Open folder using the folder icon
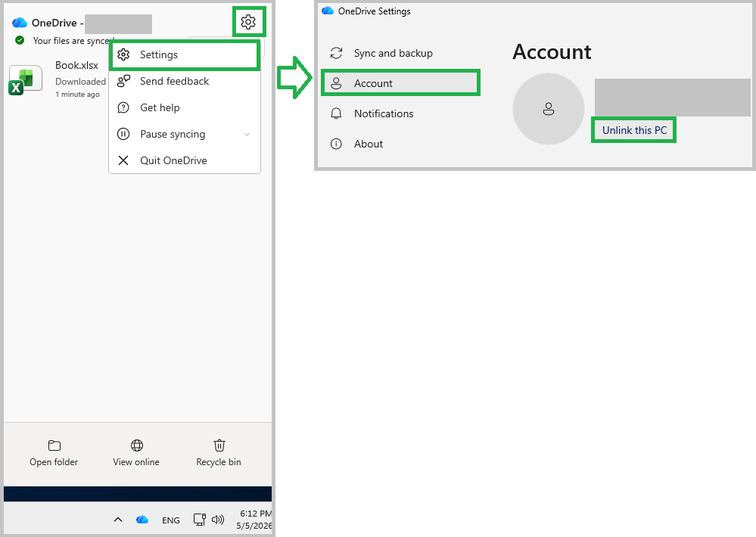Viewport: 756px width, 537px height. point(54,445)
